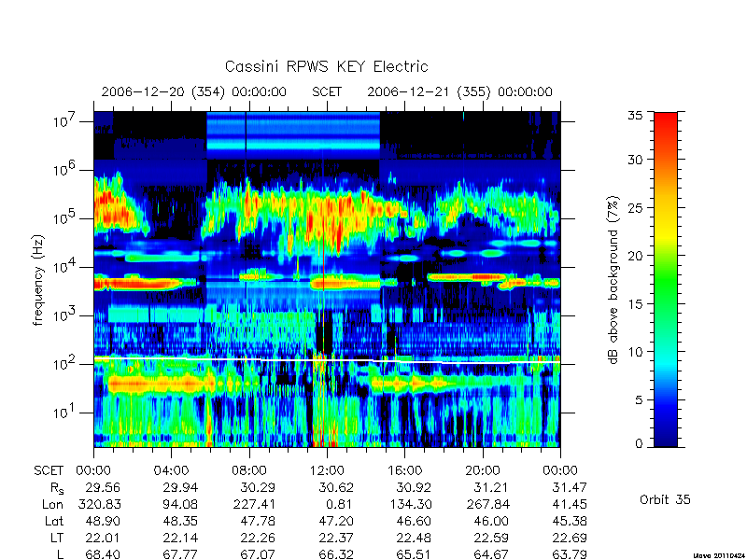747x560 pixels.
Task: Click the 'LT' row label
Action: pos(57,539)
